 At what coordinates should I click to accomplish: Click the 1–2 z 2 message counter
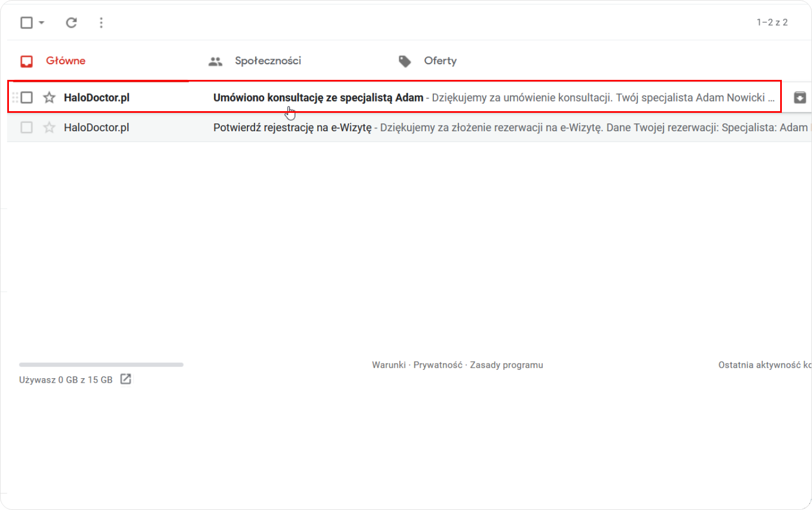pos(772,22)
